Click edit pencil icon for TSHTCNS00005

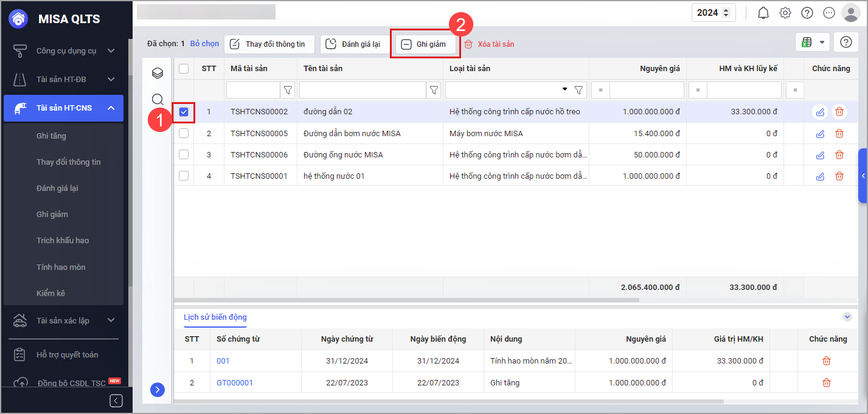pyautogui.click(x=820, y=133)
